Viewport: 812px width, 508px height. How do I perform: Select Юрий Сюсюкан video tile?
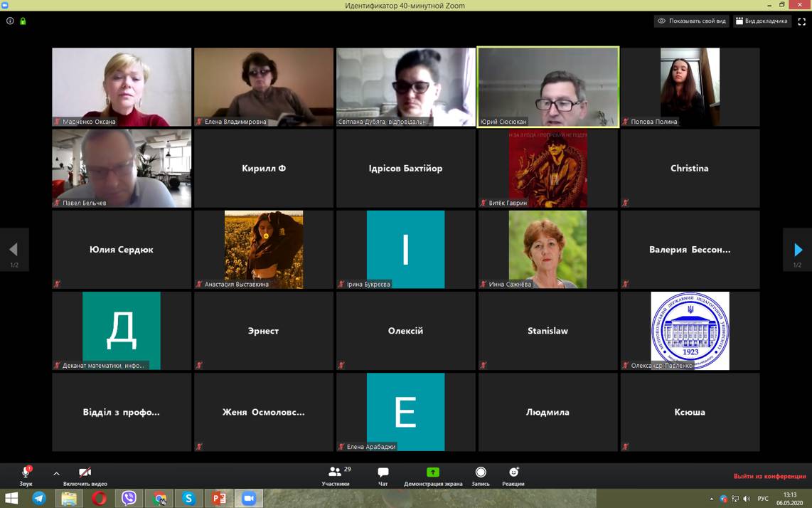(547, 87)
